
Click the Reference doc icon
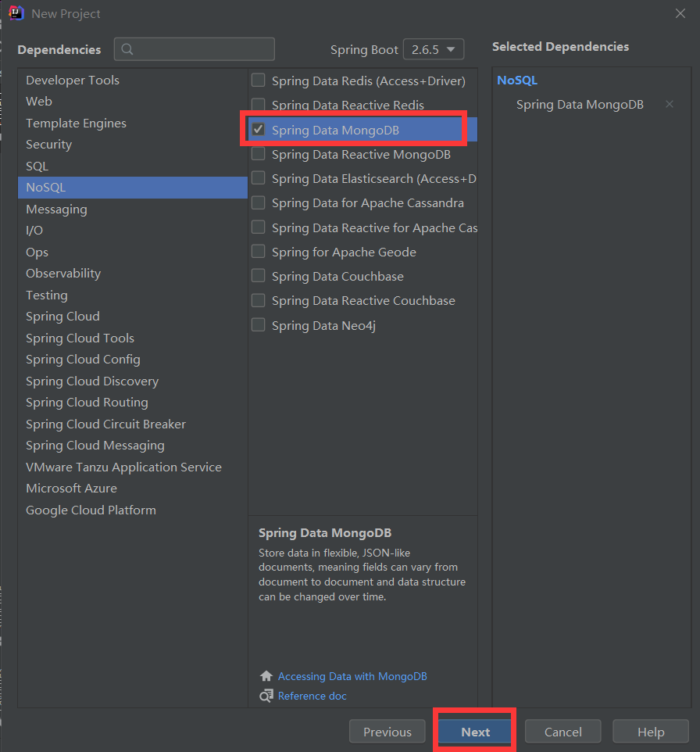[x=266, y=696]
